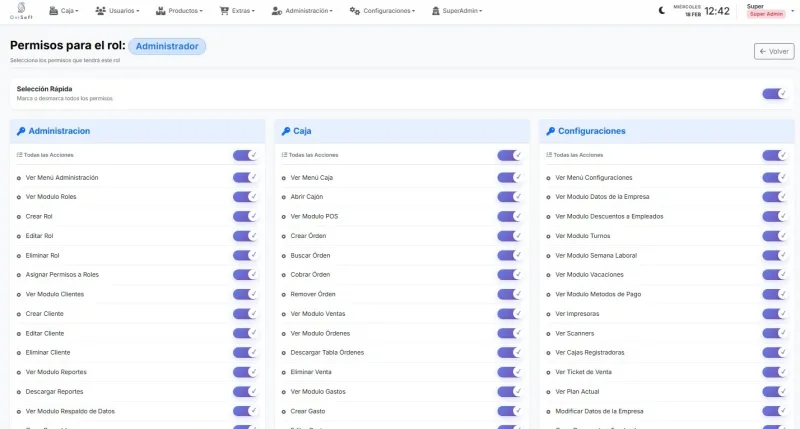Viewport: 800px width, 429px height.
Task: Open the Administración menu
Action: [x=302, y=11]
